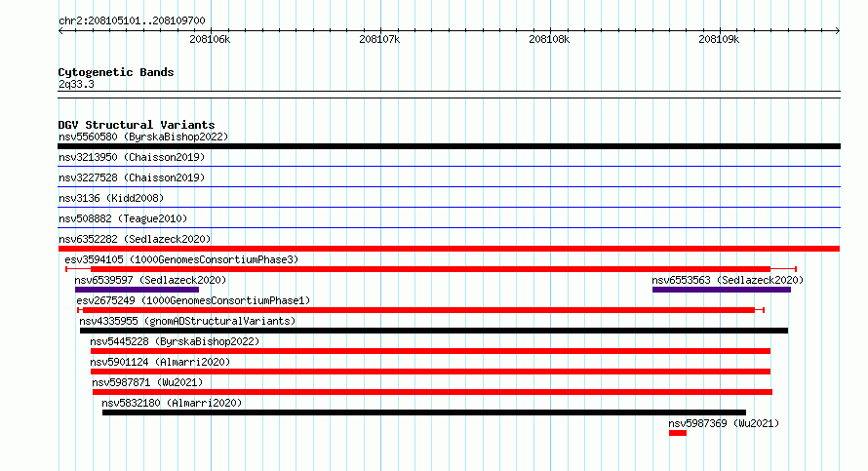The image size is (868, 471).
Task: Click the 208107k ruler position
Action: [x=379, y=39]
